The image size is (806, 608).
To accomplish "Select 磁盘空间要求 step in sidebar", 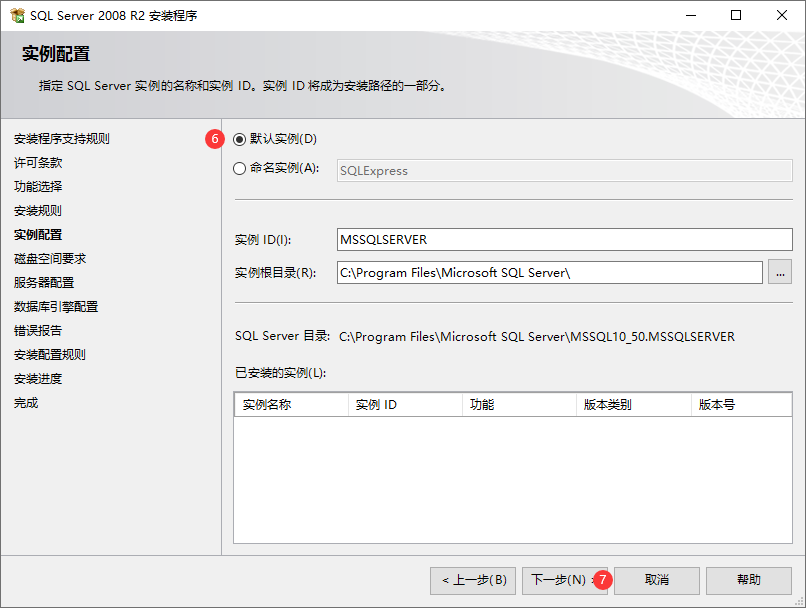I will [50, 259].
